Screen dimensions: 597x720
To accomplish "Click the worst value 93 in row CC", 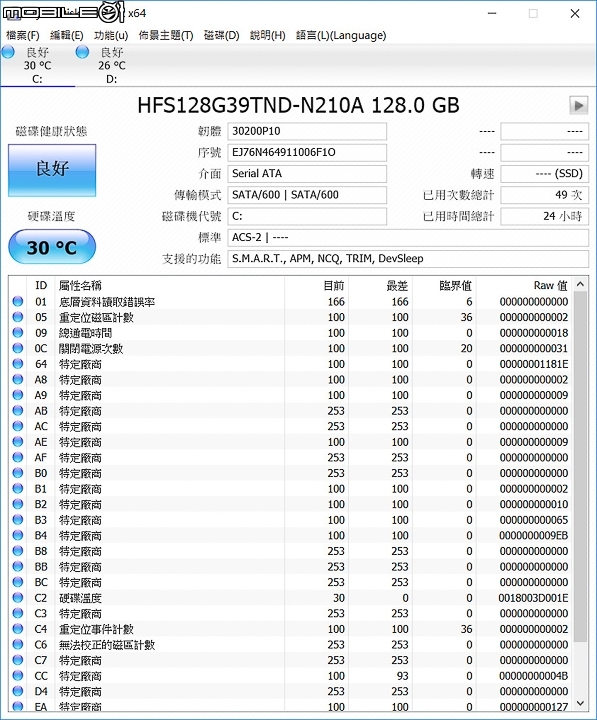I will [x=402, y=676].
